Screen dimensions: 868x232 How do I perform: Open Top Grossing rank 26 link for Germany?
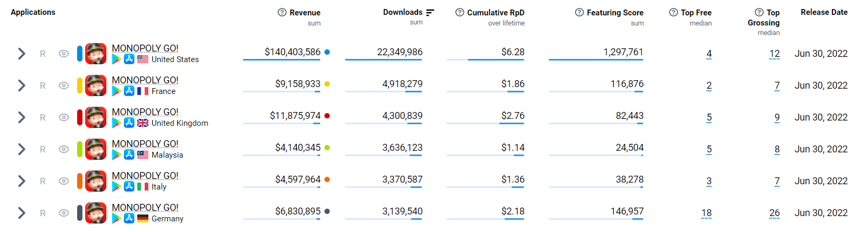tap(774, 213)
